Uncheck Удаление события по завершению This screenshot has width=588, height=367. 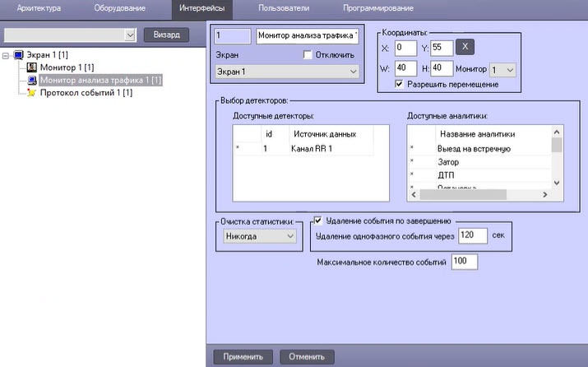pos(317,221)
